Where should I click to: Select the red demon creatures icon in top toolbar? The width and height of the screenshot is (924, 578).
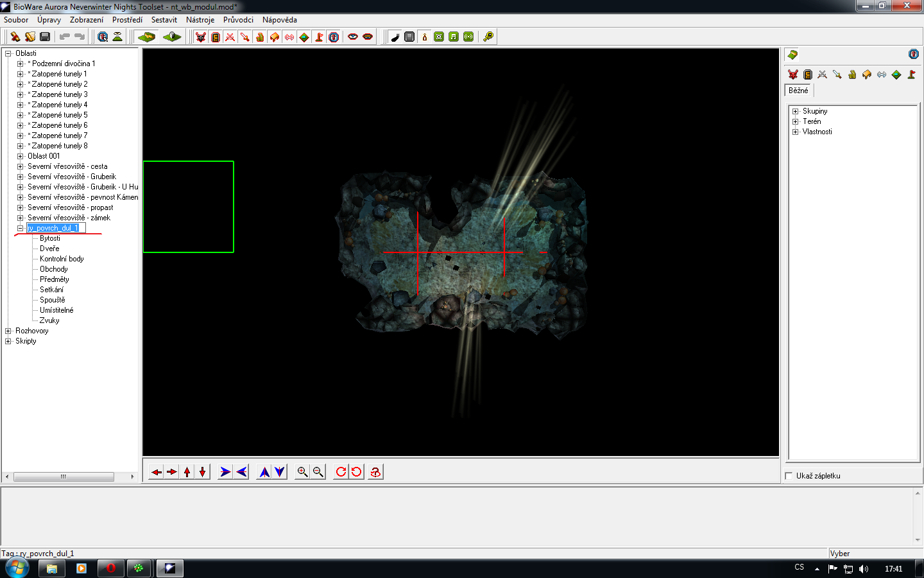(201, 37)
